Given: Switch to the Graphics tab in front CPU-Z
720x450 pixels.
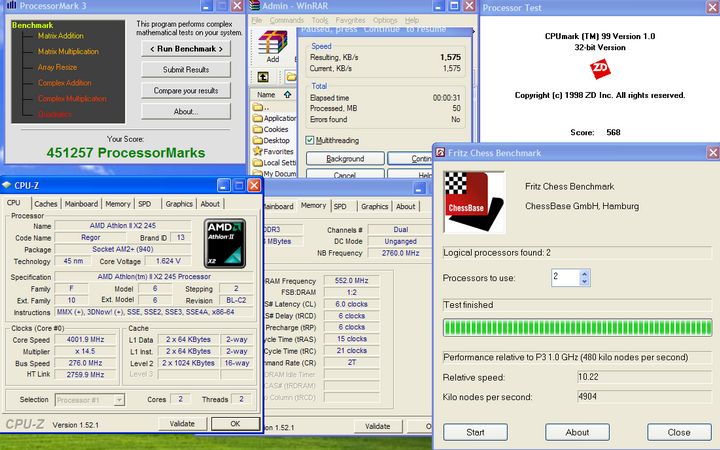Looking at the screenshot, I should tap(179, 204).
